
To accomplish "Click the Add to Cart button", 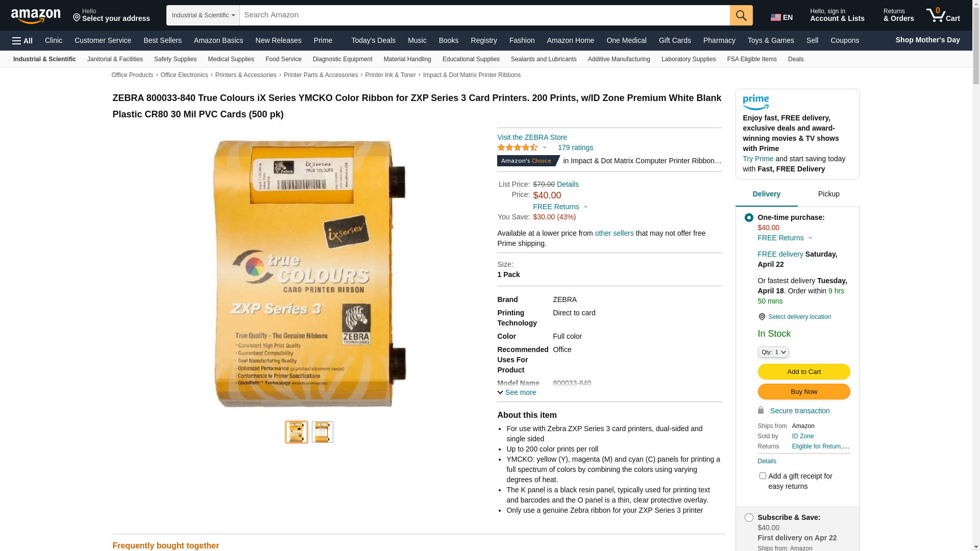I will (804, 371).
